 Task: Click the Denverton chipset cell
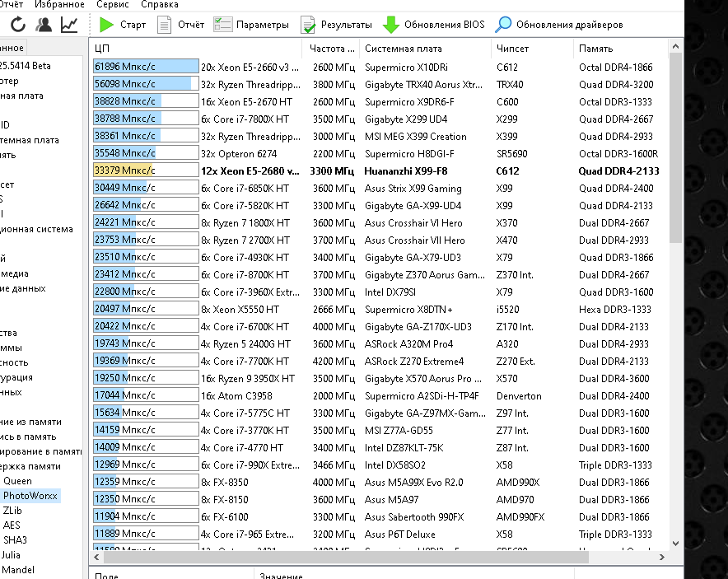click(x=519, y=395)
